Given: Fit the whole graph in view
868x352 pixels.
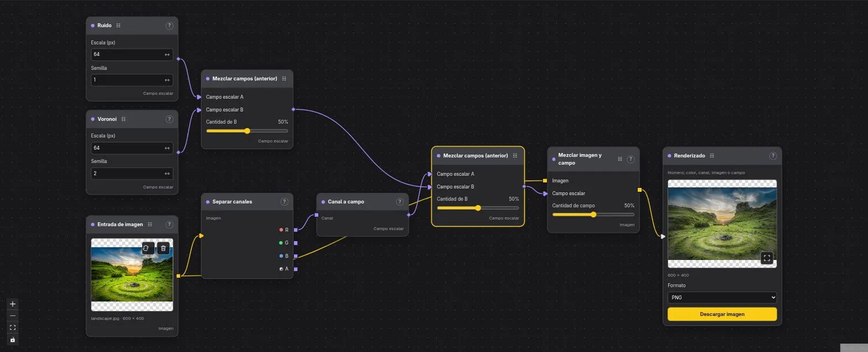Looking at the screenshot, I should point(13,328).
